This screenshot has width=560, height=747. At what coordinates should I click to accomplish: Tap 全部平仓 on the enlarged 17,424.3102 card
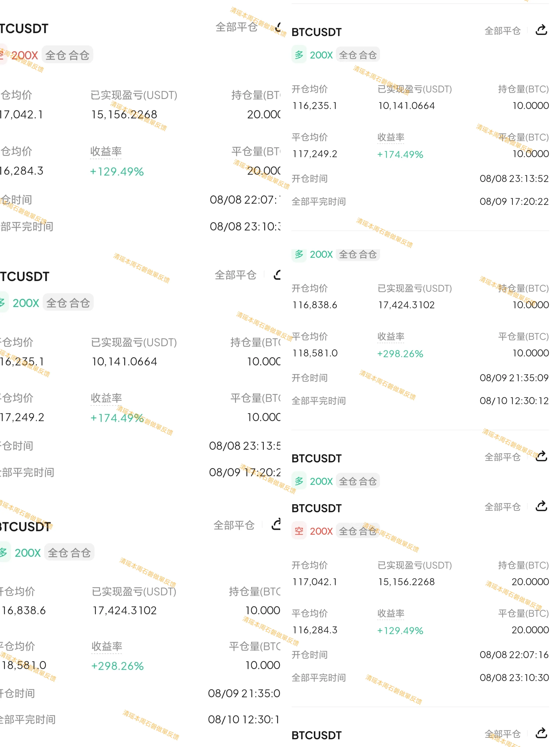click(x=234, y=525)
